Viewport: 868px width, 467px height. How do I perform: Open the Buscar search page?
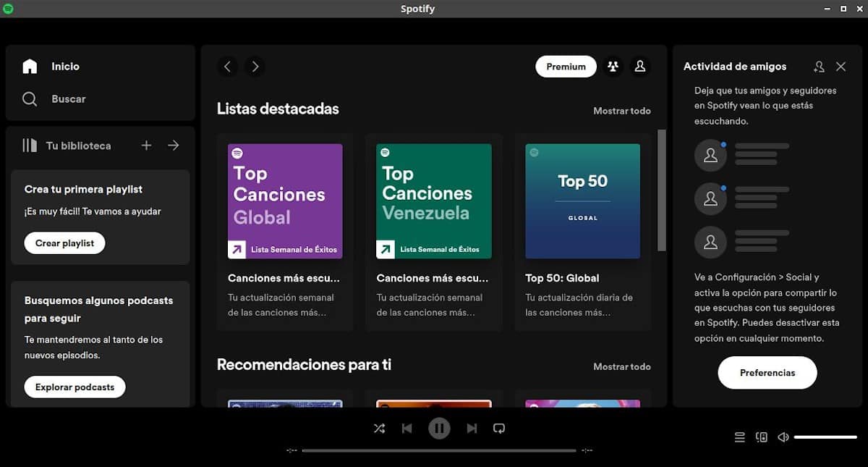(x=68, y=98)
